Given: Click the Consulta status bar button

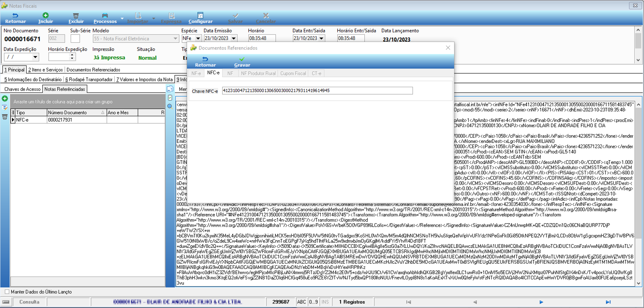Looking at the screenshot, I should pos(29,302).
